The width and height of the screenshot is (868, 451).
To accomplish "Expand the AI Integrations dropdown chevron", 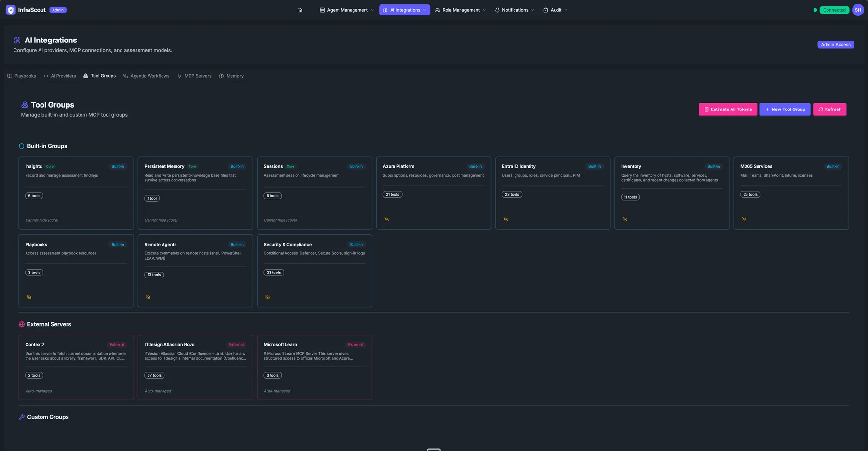I will (424, 10).
